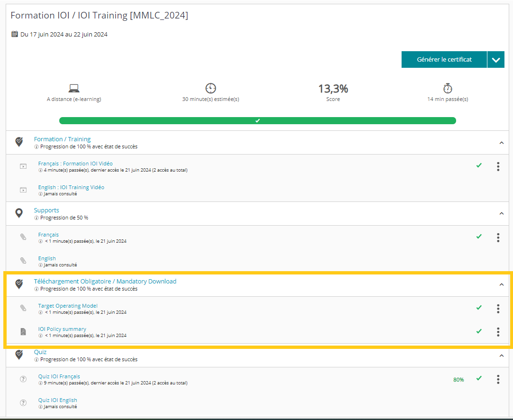Image resolution: width=513 pixels, height=420 pixels.
Task: Click the green checkmark of the Français support
Action: [x=479, y=236]
